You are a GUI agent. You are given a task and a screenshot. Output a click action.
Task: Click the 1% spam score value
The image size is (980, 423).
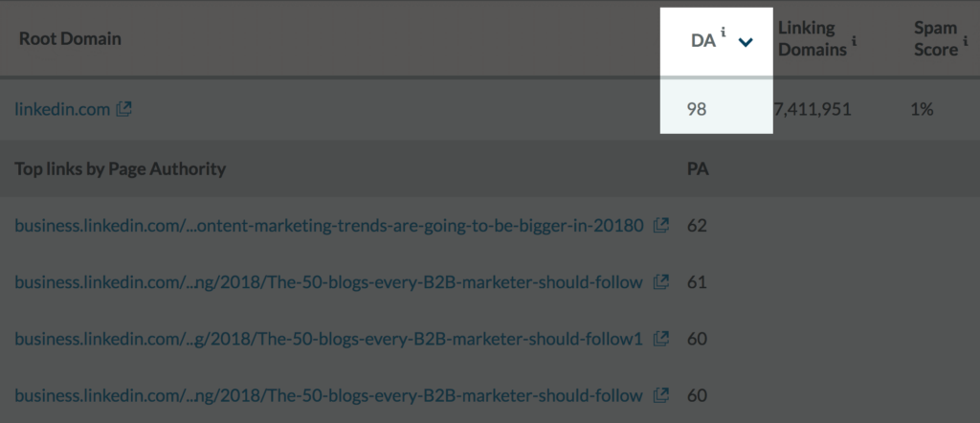pyautogui.click(x=922, y=109)
